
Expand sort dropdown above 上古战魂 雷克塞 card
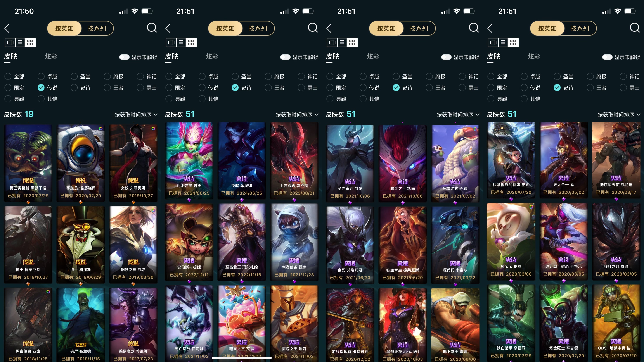point(297,115)
